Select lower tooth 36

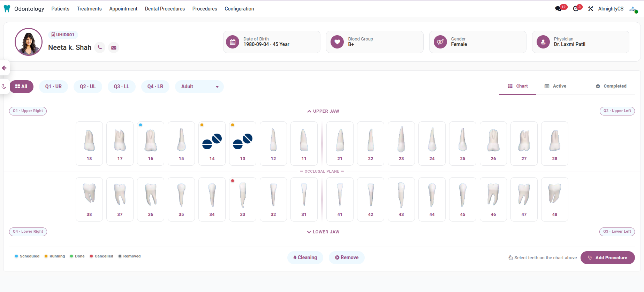tap(151, 199)
